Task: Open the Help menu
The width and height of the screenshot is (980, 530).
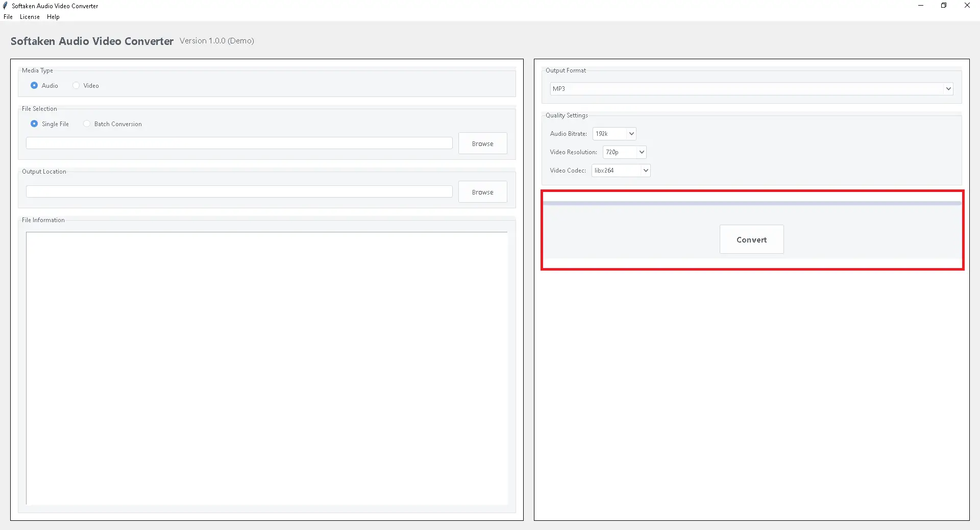Action: tap(53, 17)
